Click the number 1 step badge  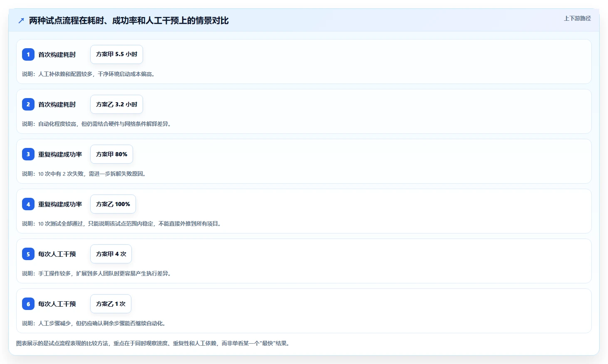pyautogui.click(x=28, y=54)
